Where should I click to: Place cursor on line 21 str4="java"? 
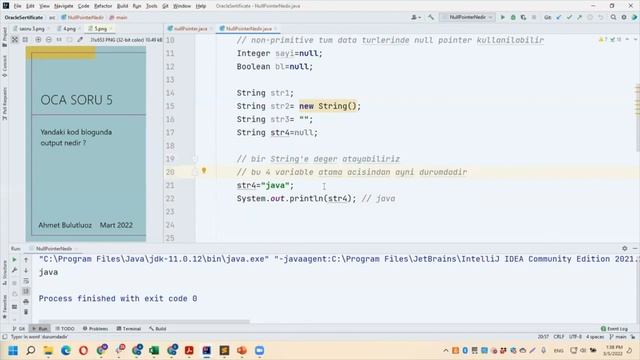[x=265, y=185]
